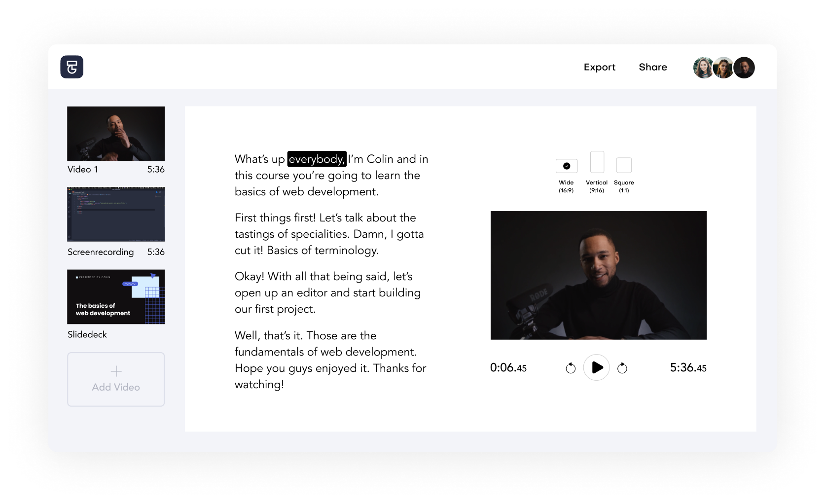Click the video preview frame
The height and width of the screenshot is (504, 825).
599,275
